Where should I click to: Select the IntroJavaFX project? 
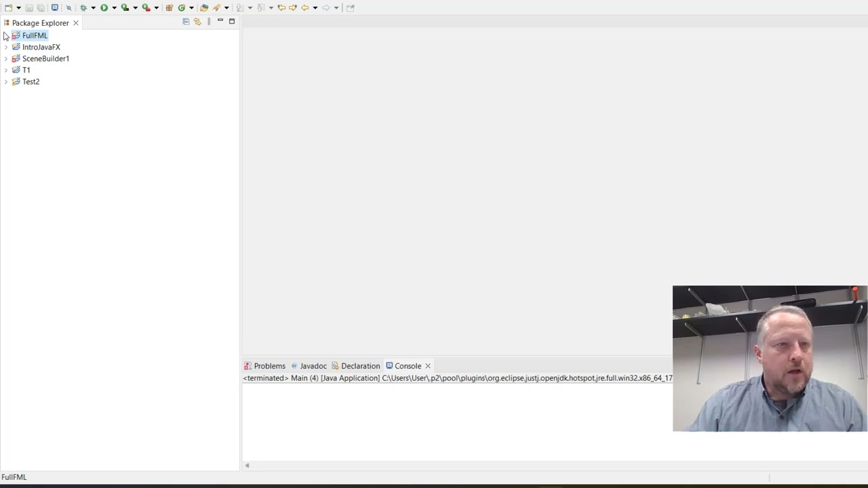[x=41, y=47]
